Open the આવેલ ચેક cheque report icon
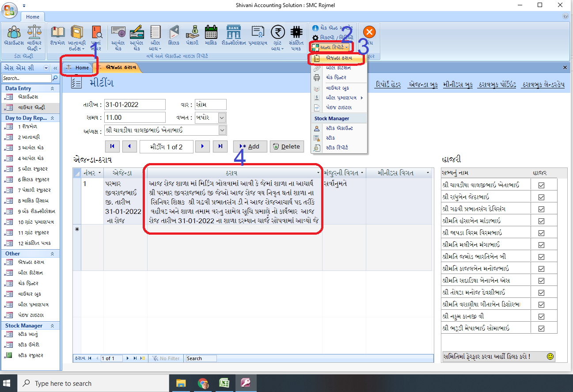573x392 pixels. click(118, 35)
